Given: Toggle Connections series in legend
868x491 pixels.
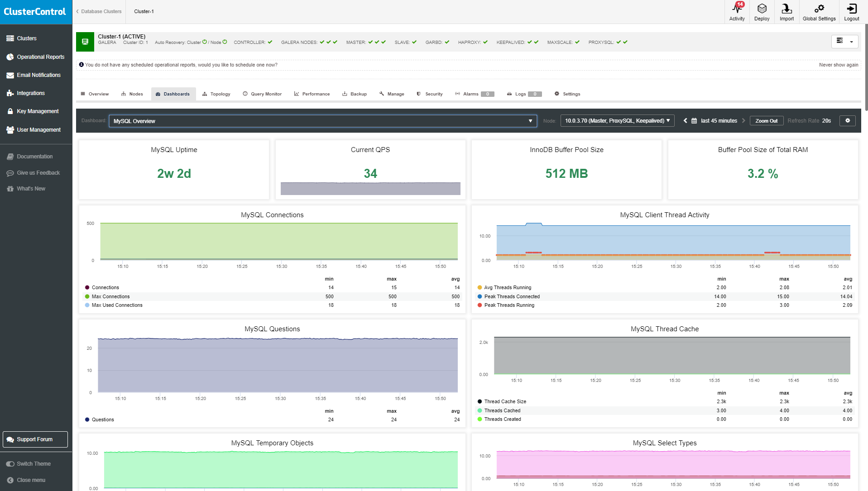Looking at the screenshot, I should (102, 288).
